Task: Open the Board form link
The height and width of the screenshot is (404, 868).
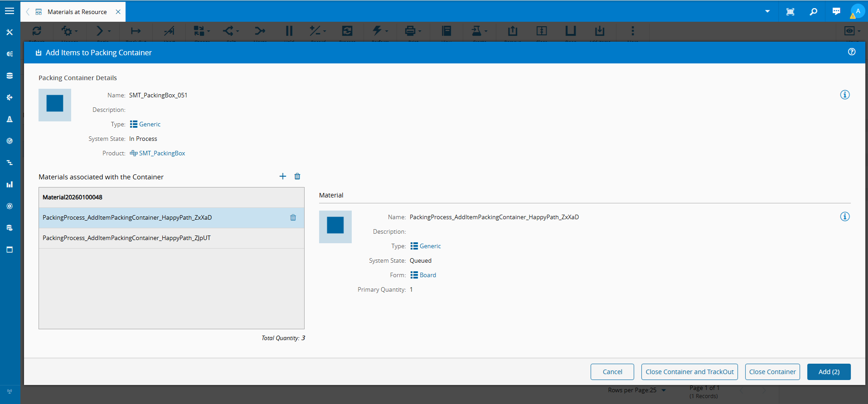Action: [427, 275]
